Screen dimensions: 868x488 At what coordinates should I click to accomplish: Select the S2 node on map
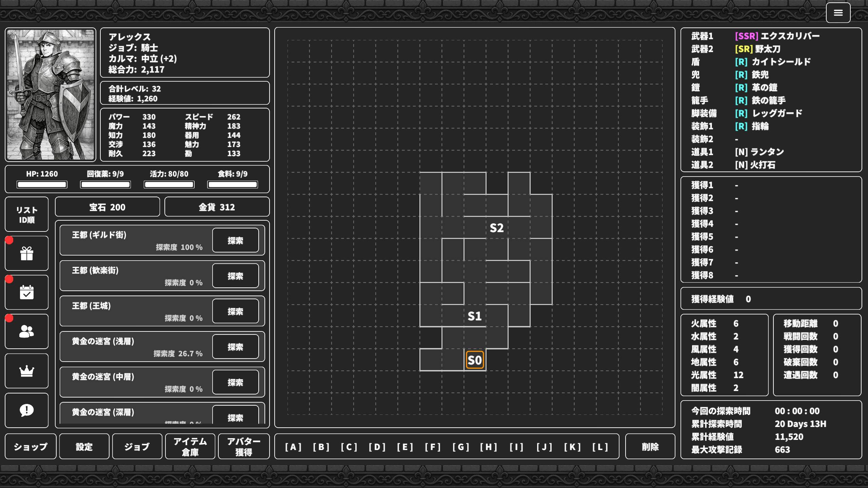(x=497, y=228)
